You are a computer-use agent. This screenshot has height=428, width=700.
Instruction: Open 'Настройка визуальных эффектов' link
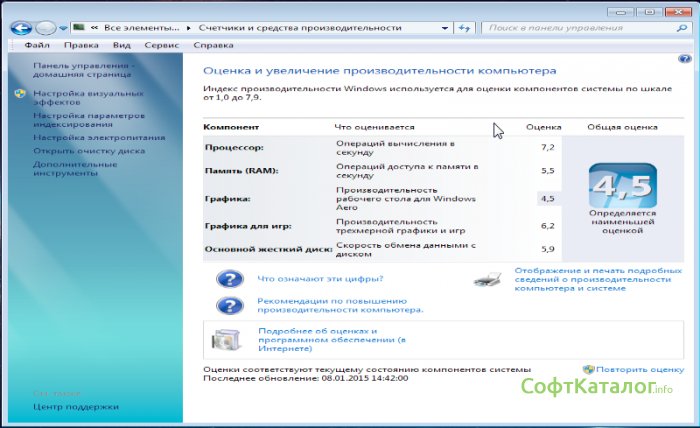[74, 96]
